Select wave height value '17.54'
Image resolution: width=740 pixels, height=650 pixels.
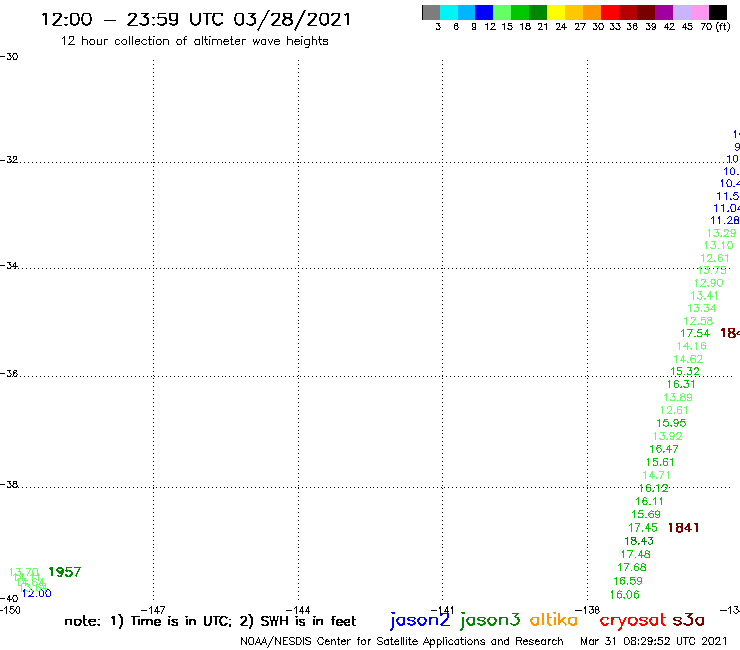tap(695, 333)
